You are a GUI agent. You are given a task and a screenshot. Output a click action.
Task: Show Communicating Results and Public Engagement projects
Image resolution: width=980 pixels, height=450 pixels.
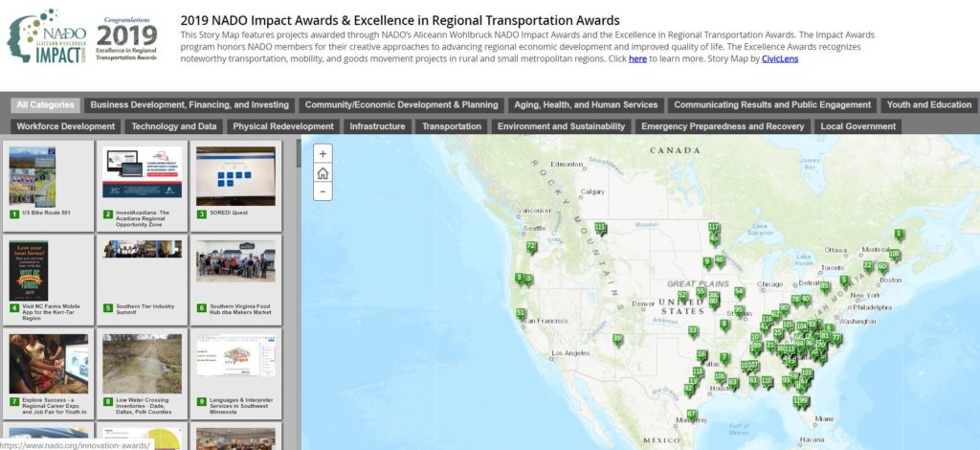coord(772,105)
